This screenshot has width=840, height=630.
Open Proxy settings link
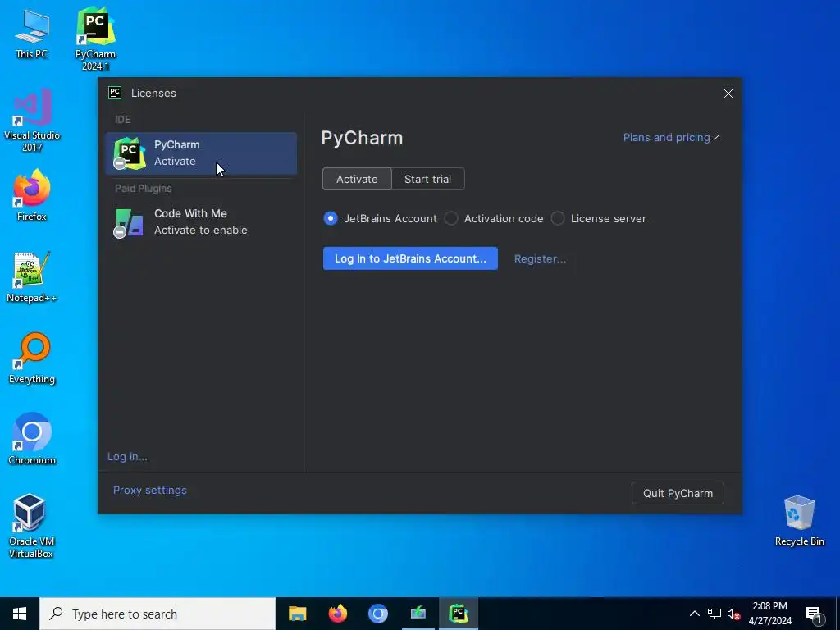(150, 491)
